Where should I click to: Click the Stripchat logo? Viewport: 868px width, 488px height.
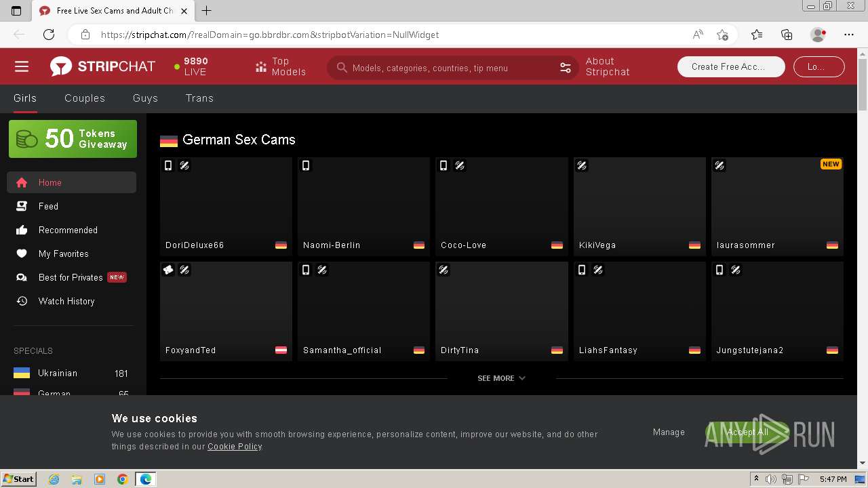102,66
